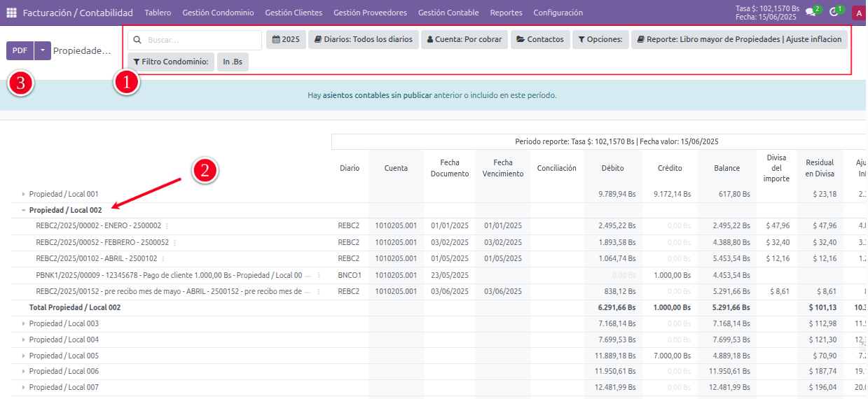Open the Gestión Proveedores menu
The width and height of the screenshot is (868, 399).
point(370,13)
